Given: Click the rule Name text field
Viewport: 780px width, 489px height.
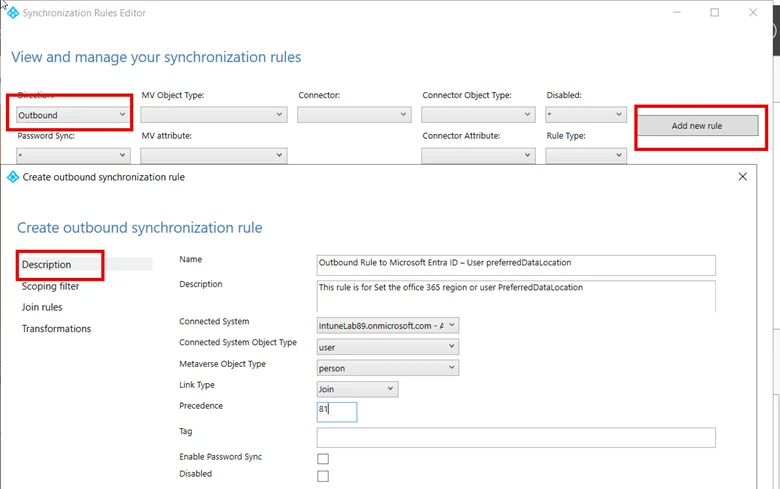Looking at the screenshot, I should (516, 264).
